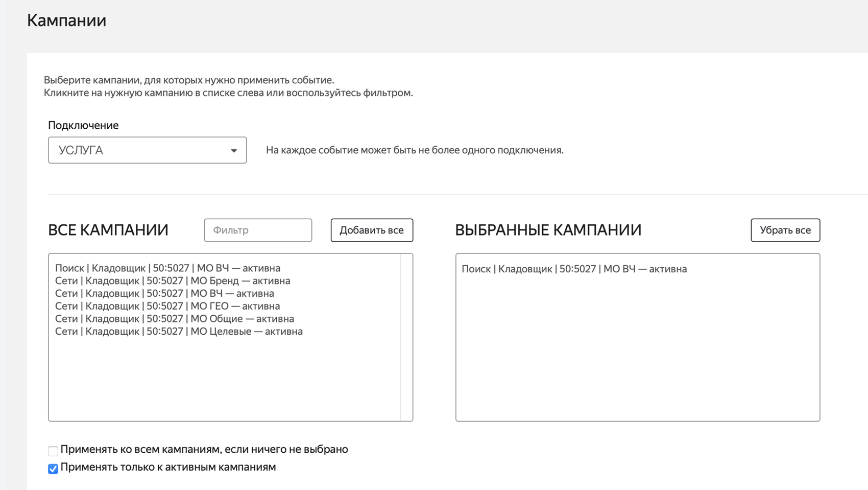Enable the apply to all campaigns checkbox
868x490 pixels.
[53, 451]
